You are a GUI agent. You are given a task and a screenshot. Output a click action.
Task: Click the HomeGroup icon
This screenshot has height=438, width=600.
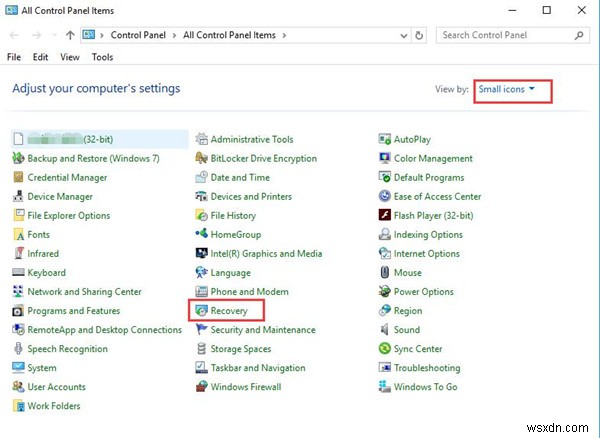[x=202, y=233]
